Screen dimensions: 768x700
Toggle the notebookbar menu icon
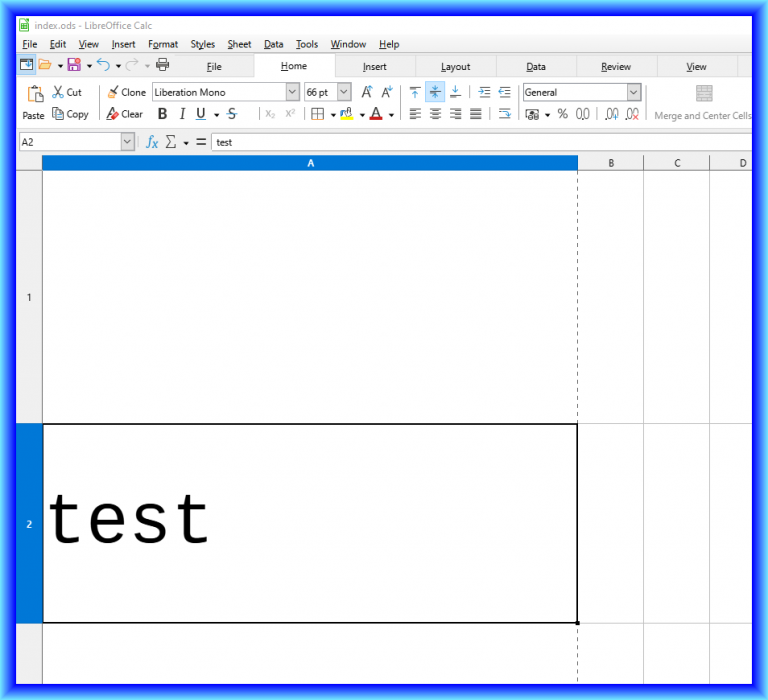(26, 65)
